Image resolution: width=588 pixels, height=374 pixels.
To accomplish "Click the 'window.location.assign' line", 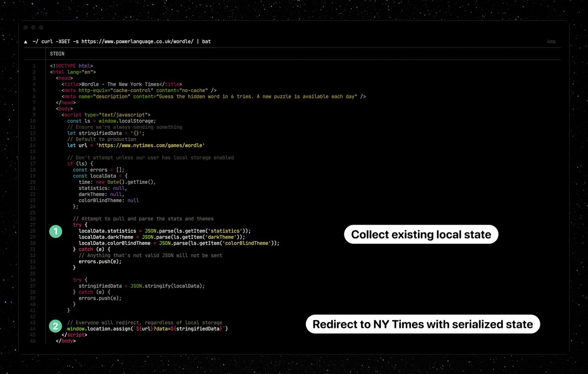I will pos(147,328).
